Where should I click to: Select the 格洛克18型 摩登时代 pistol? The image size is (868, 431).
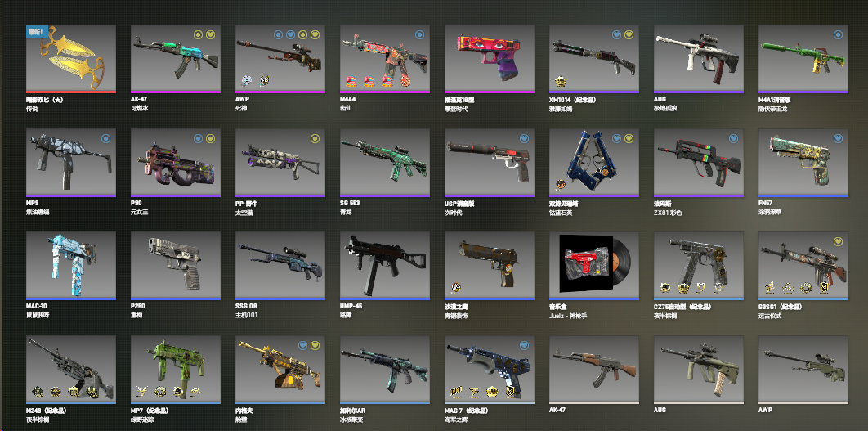tap(490, 59)
